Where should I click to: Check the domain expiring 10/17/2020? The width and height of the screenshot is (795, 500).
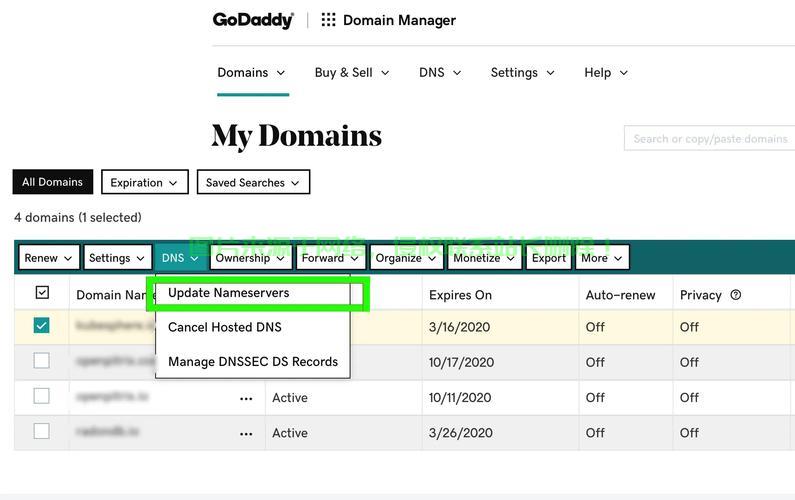pos(42,361)
